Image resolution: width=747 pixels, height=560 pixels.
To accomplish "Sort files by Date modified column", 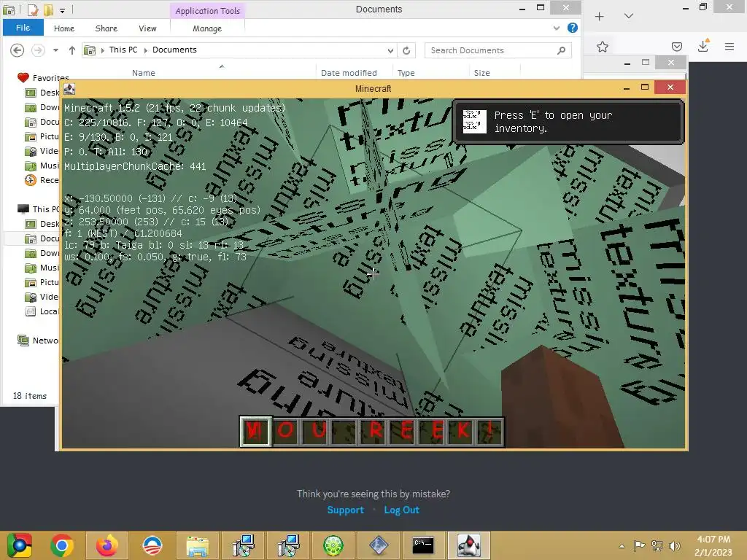I will 349,73.
